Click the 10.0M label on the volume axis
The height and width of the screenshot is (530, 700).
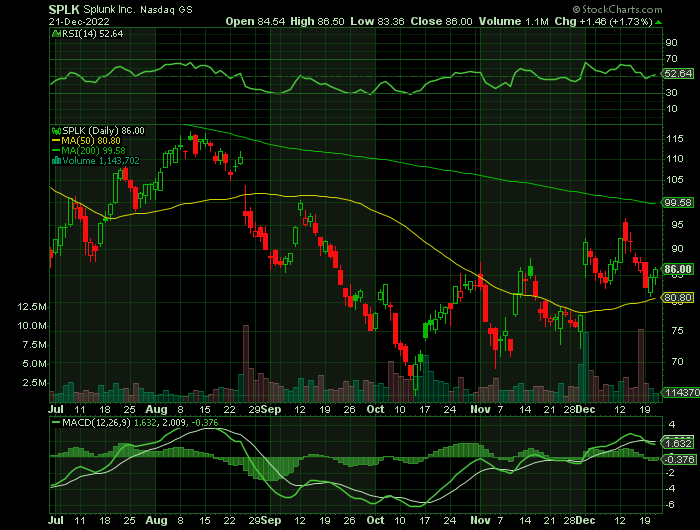[x=32, y=326]
